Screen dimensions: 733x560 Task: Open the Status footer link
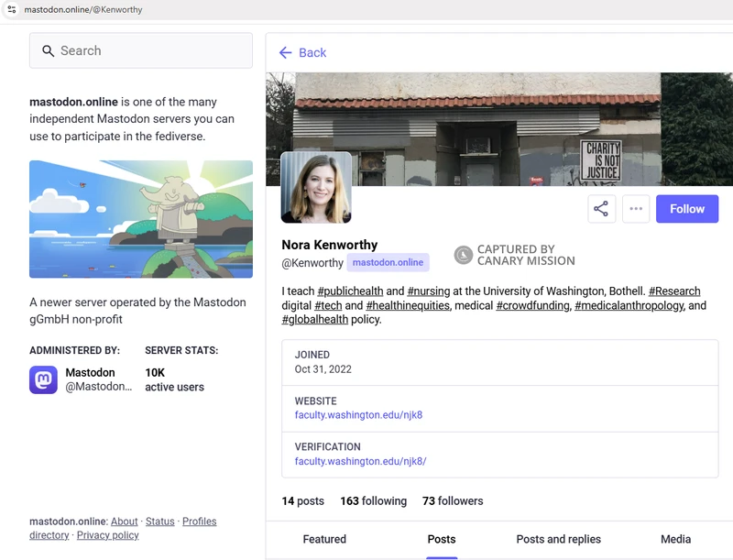[159, 522]
